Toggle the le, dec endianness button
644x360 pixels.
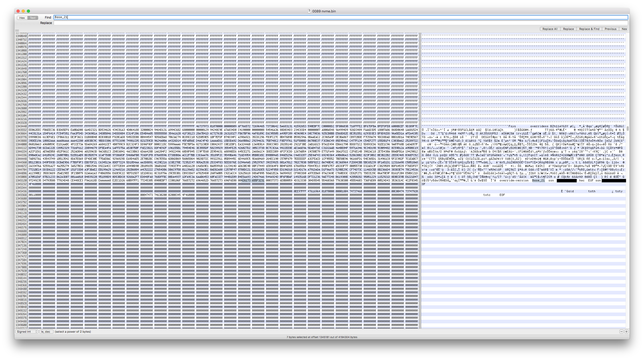coord(46,332)
